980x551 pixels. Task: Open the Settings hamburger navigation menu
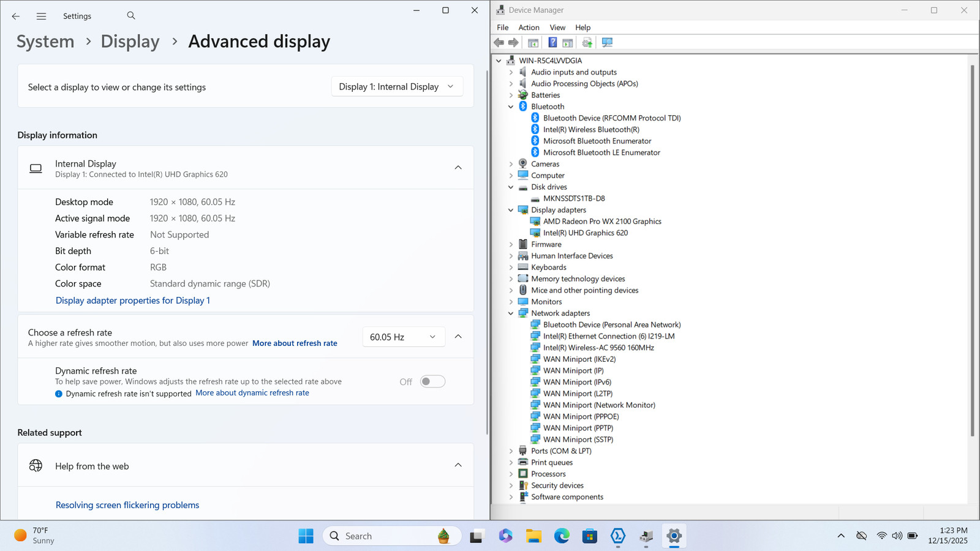click(41, 17)
